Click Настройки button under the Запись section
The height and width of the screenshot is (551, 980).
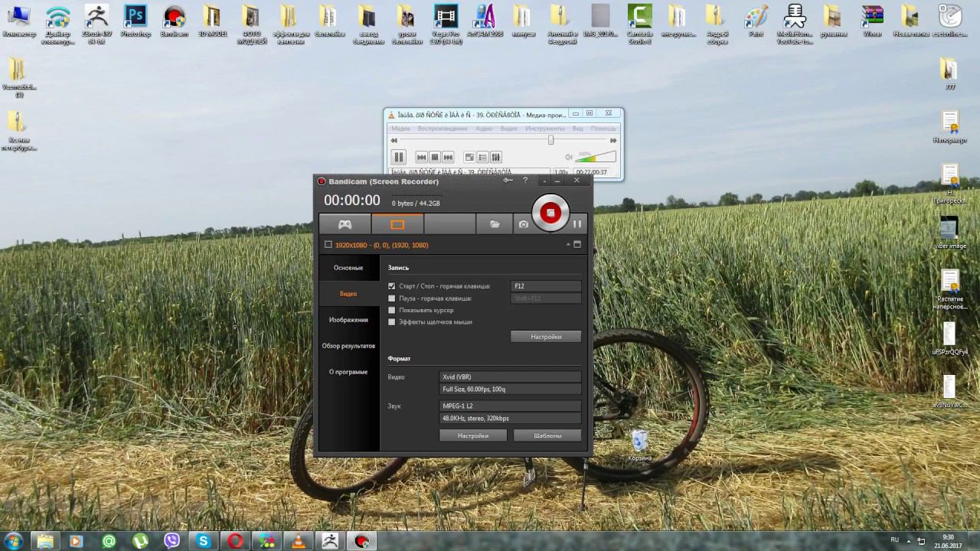(546, 337)
